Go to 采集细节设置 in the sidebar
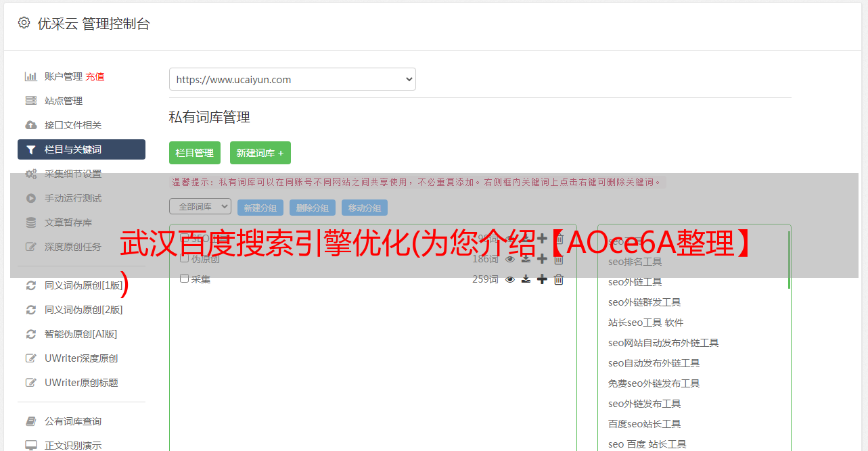868x451 pixels. [x=73, y=174]
